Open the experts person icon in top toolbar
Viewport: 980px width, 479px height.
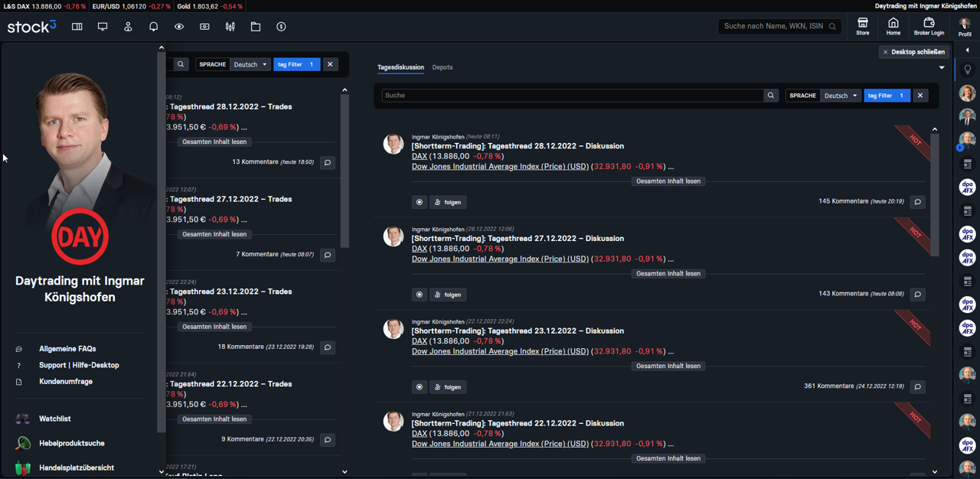pyautogui.click(x=128, y=27)
